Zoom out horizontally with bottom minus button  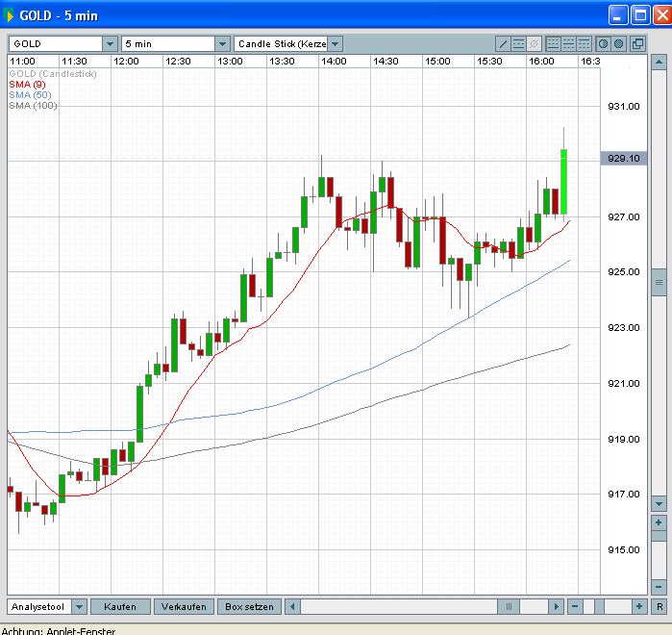pyautogui.click(x=575, y=607)
